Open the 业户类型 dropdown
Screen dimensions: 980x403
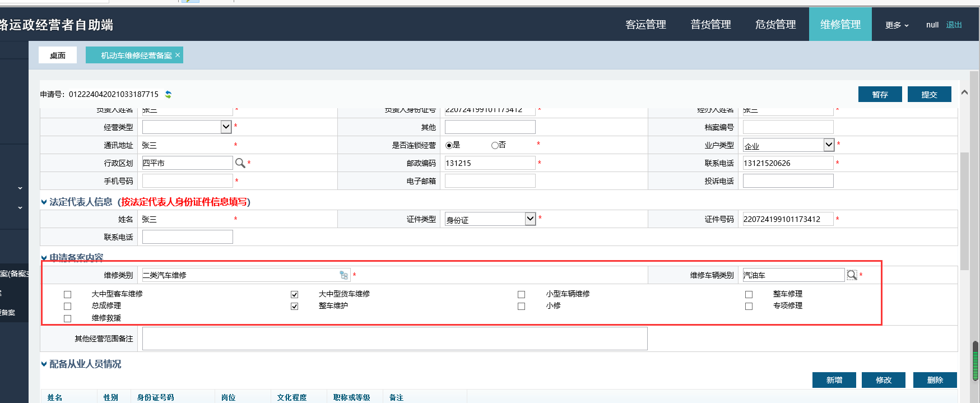[x=829, y=145]
